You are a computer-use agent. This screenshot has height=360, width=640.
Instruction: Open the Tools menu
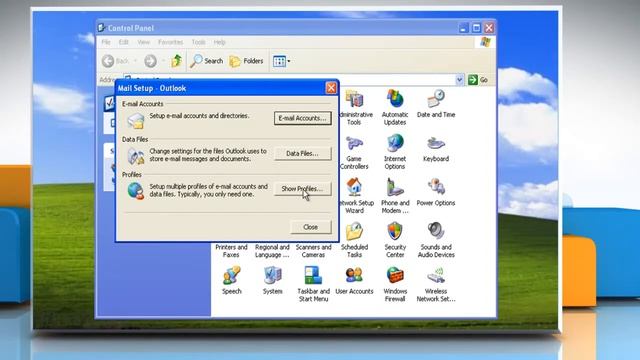[x=198, y=42]
